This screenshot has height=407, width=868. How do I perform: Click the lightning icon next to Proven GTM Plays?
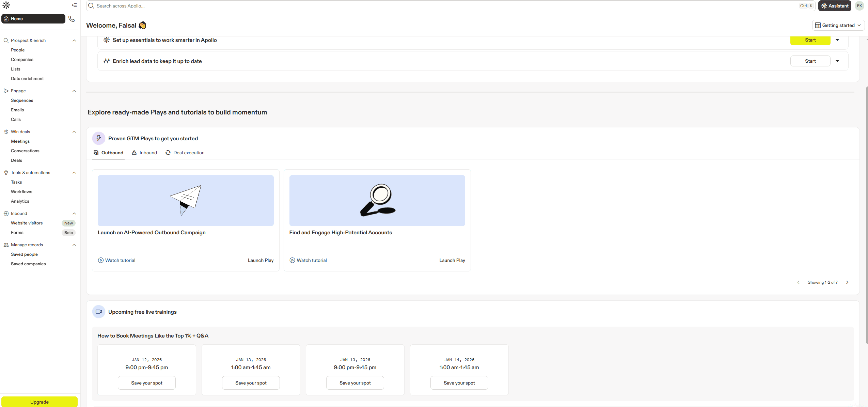coord(98,138)
